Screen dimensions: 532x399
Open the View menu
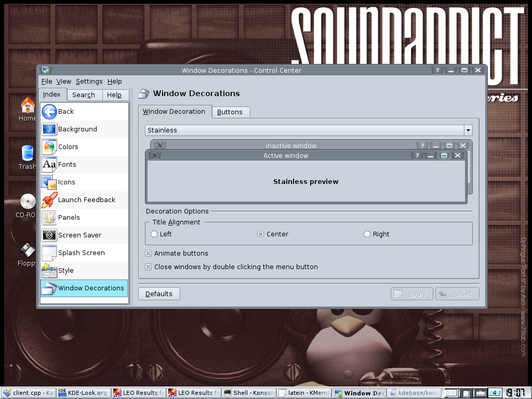click(x=64, y=82)
